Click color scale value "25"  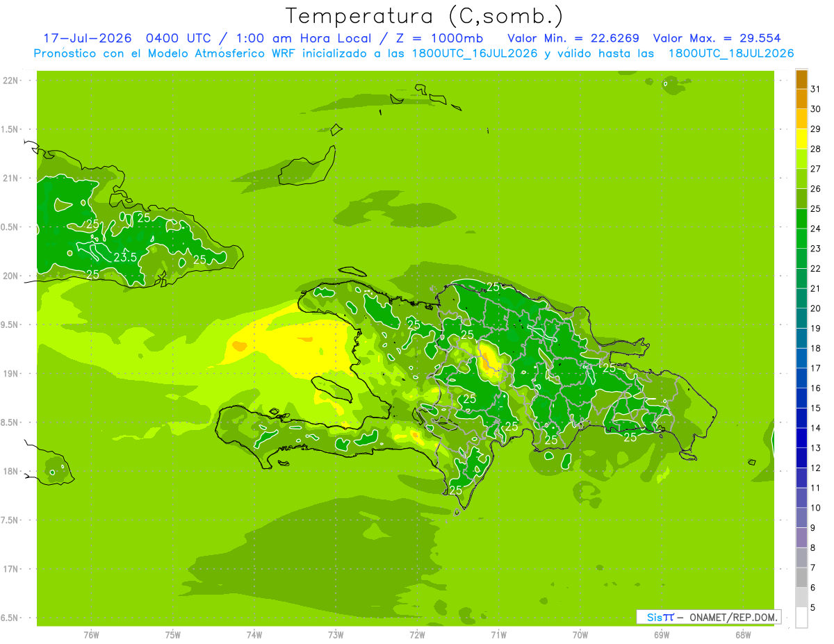(x=815, y=208)
